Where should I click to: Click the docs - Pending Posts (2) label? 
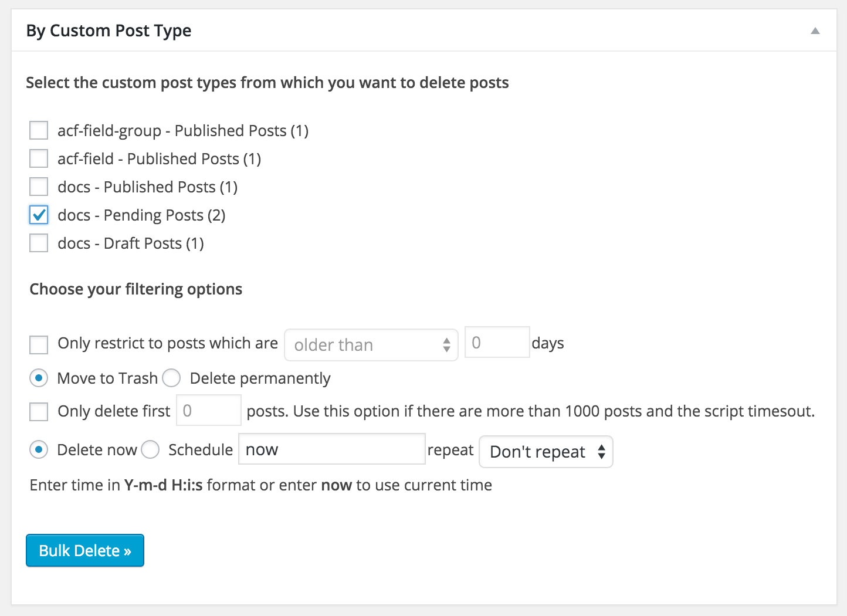(x=141, y=215)
